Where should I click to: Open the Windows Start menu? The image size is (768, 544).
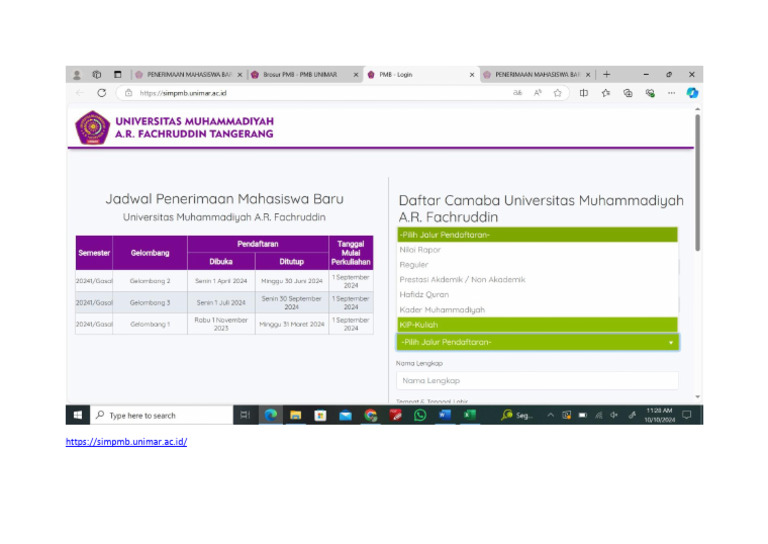coord(78,415)
